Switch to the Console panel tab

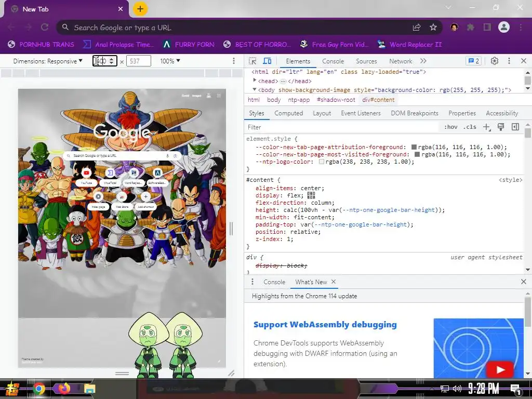click(x=333, y=61)
